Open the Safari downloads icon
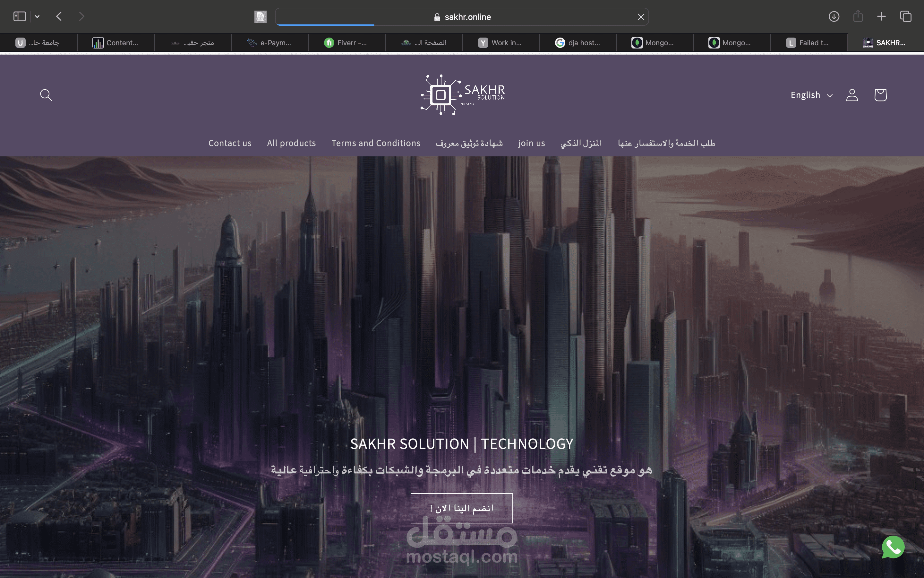Screen dimensions: 924x578 [834, 16]
